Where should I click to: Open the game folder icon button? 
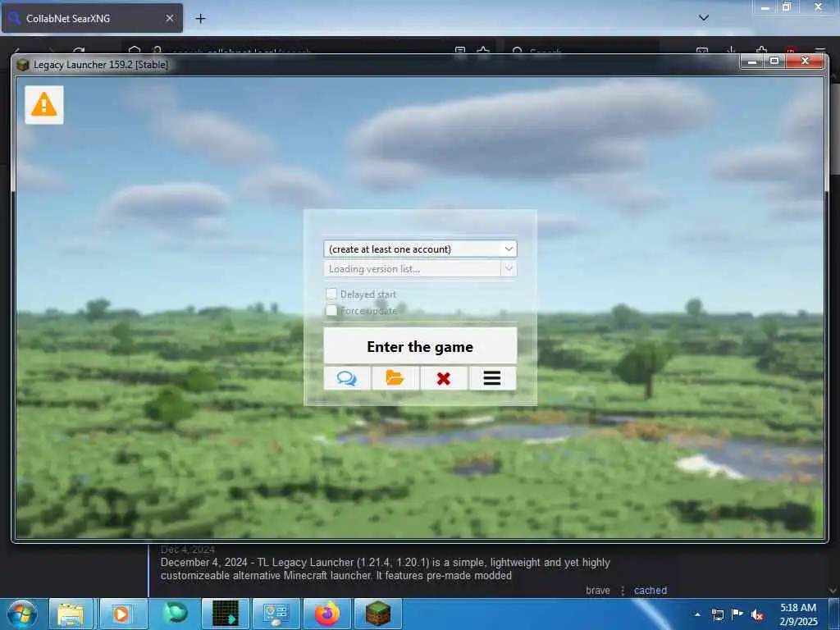(x=395, y=378)
